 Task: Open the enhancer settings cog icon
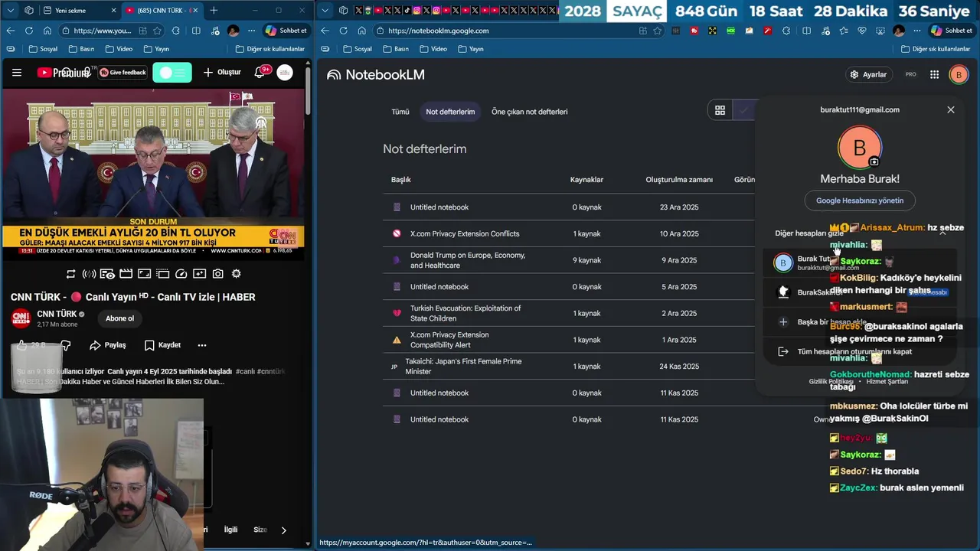(x=237, y=274)
